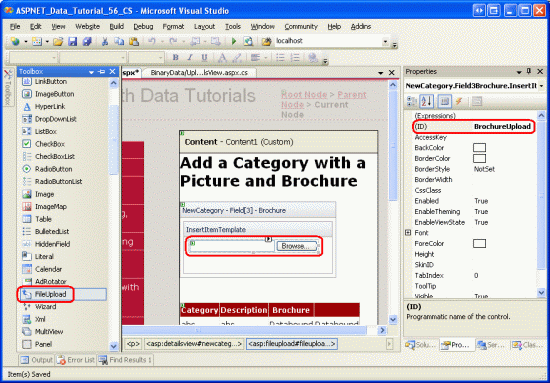Select the FileUpload control in Toolbox
Image resolution: width=550 pixels, height=383 pixels.
63,294
